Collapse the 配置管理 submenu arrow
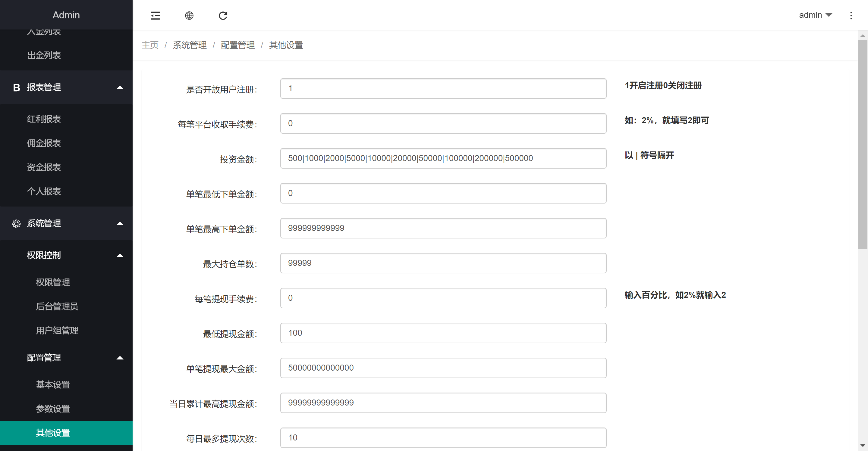 pyautogui.click(x=120, y=358)
